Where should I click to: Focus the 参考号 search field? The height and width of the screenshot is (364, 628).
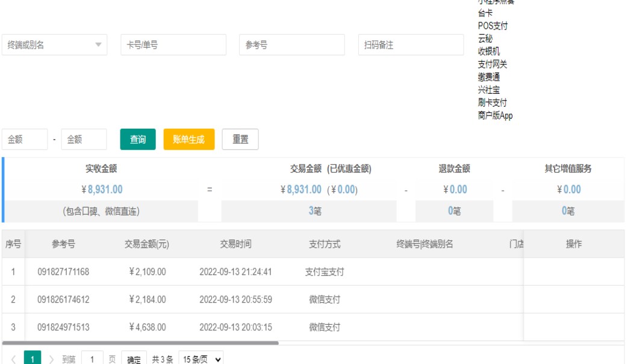292,45
